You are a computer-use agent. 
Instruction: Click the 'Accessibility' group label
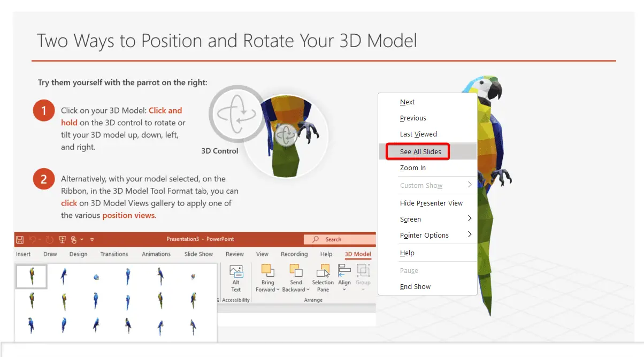pos(236,300)
